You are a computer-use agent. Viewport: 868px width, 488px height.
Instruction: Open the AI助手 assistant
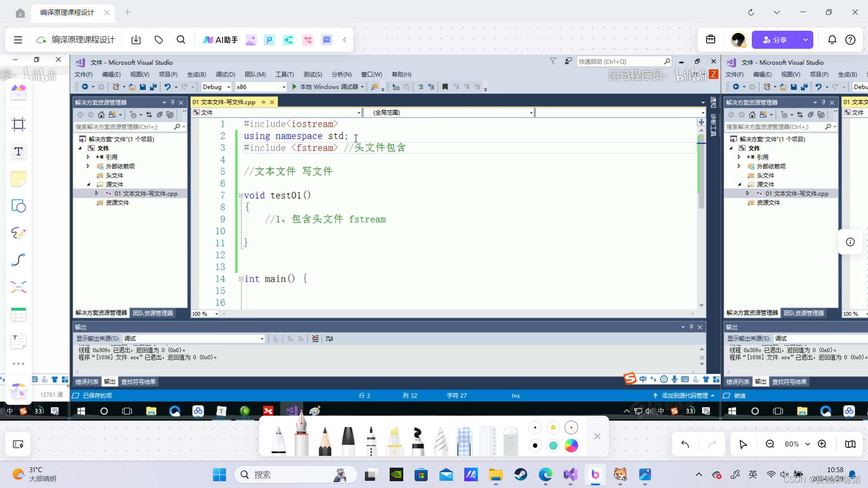pos(220,40)
